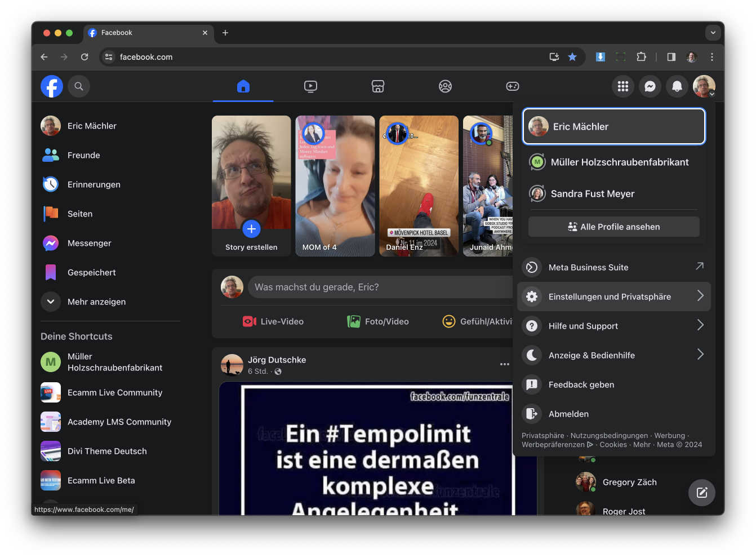Screen dimensions: 756x557
Task: Click the new message compose icon
Action: (701, 492)
